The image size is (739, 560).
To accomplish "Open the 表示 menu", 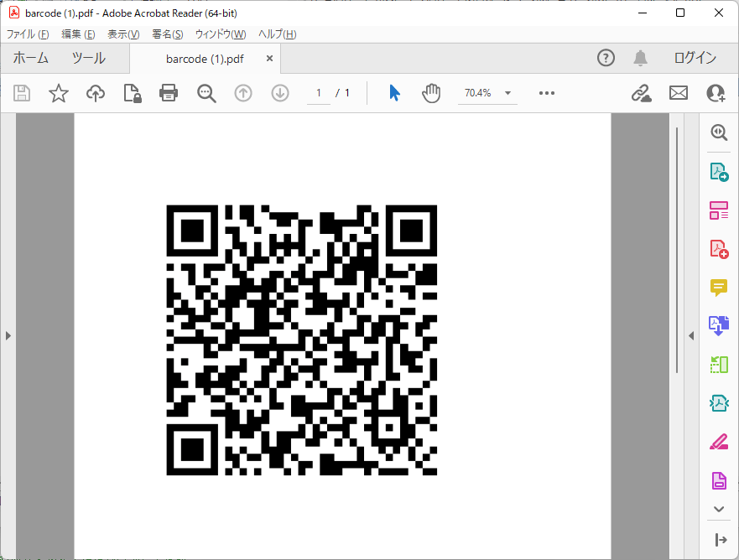I will (x=122, y=34).
